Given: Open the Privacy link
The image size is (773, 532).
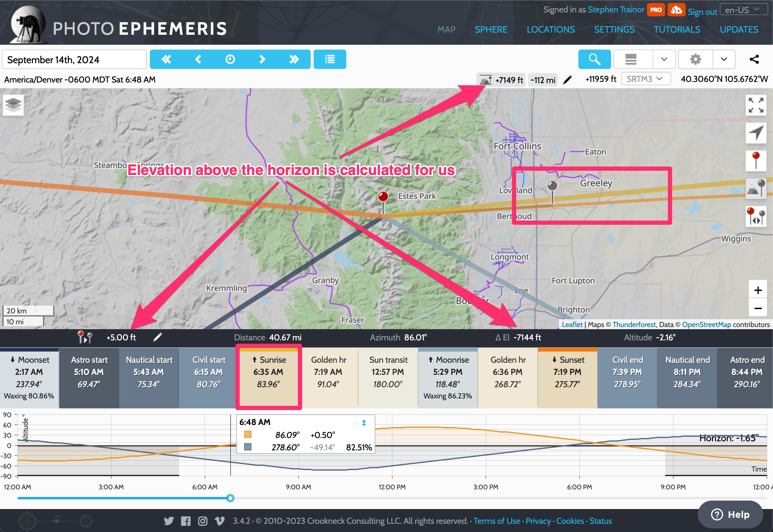Looking at the screenshot, I should pos(538,521).
